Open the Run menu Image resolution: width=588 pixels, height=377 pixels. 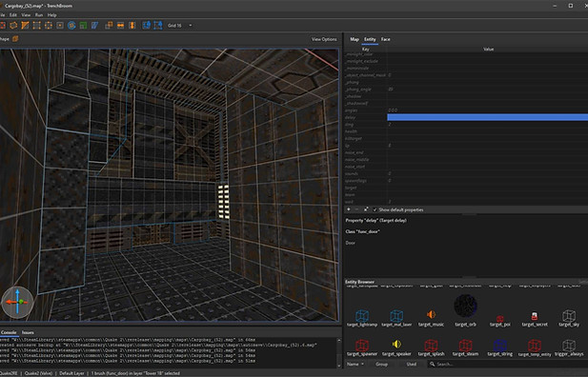coord(39,15)
